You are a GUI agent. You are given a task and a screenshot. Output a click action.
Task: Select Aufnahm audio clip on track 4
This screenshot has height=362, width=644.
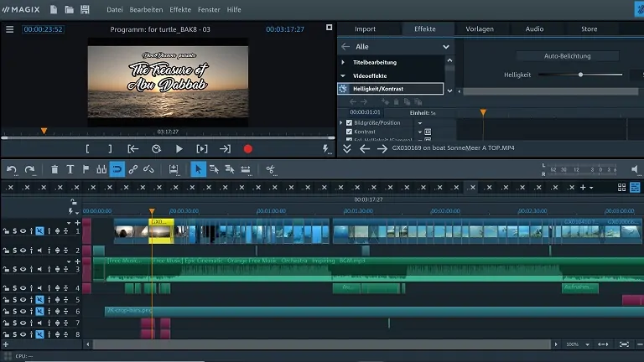coord(580,287)
